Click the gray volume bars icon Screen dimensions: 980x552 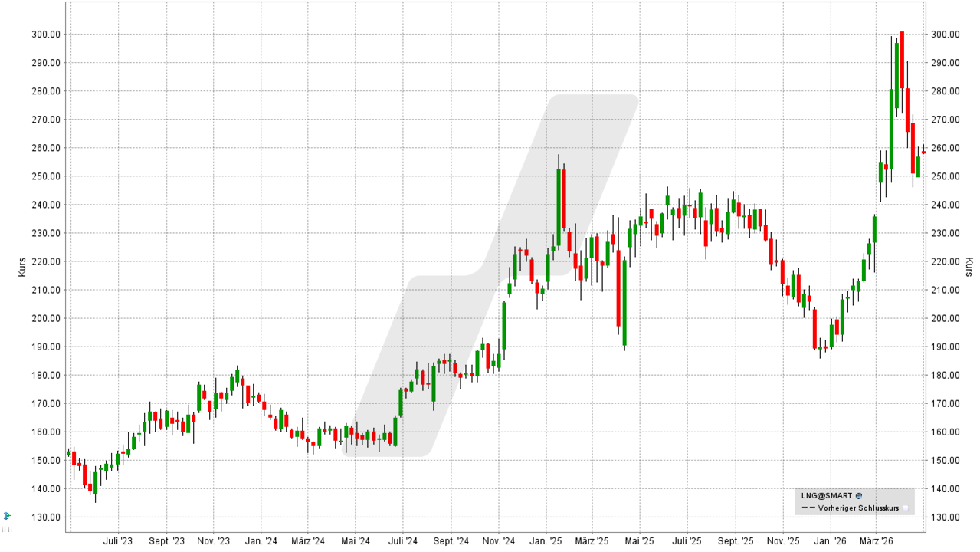coord(7,528)
